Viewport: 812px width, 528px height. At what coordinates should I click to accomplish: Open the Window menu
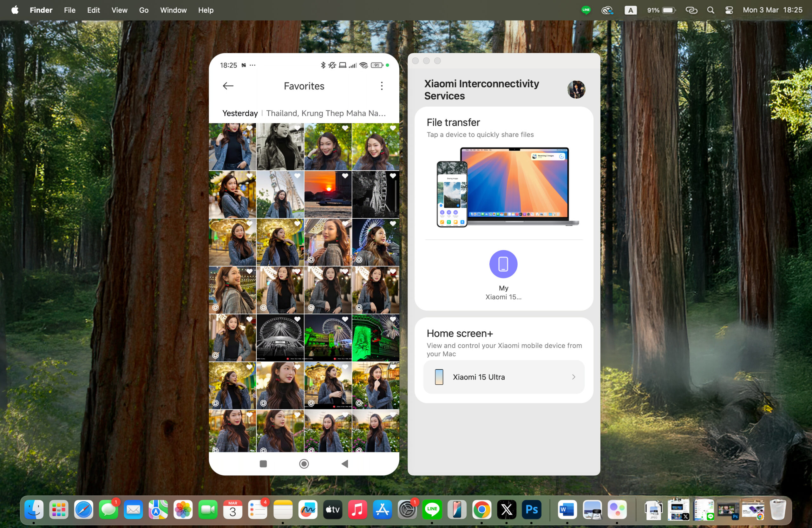(x=173, y=10)
